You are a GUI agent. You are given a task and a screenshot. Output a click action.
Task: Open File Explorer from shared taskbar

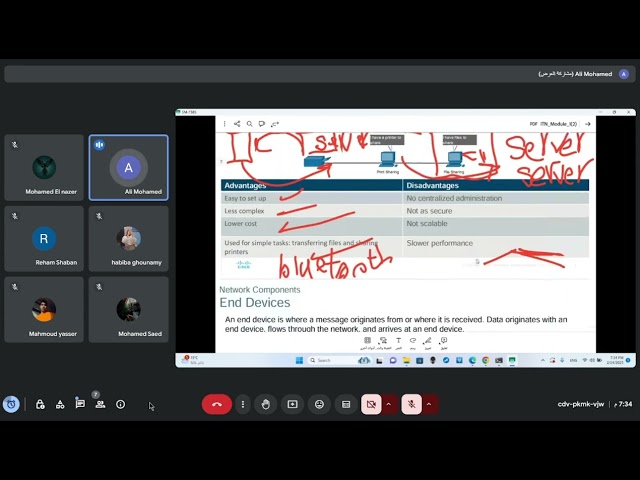coord(406,360)
